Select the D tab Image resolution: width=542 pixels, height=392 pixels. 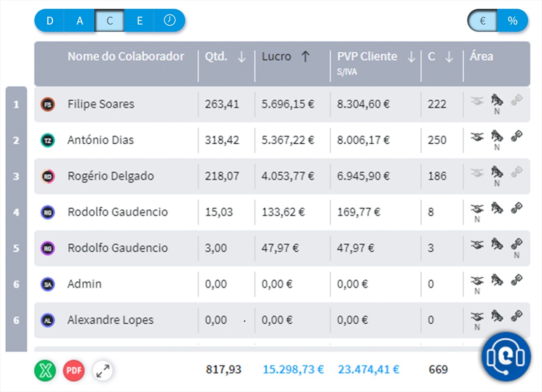click(x=49, y=21)
